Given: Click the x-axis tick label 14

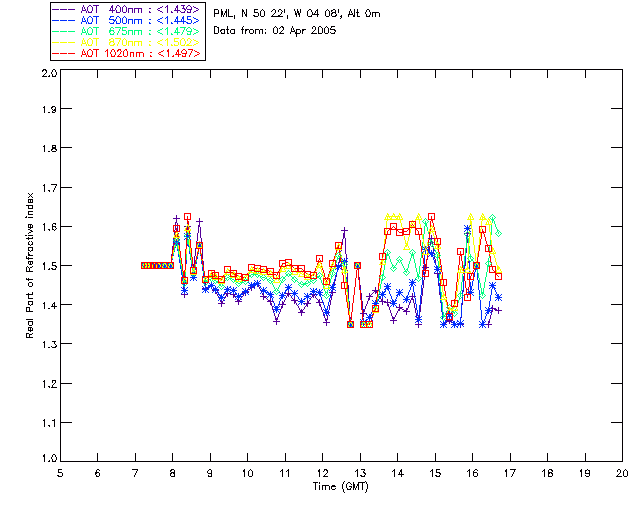Looking at the screenshot, I should (x=398, y=473).
